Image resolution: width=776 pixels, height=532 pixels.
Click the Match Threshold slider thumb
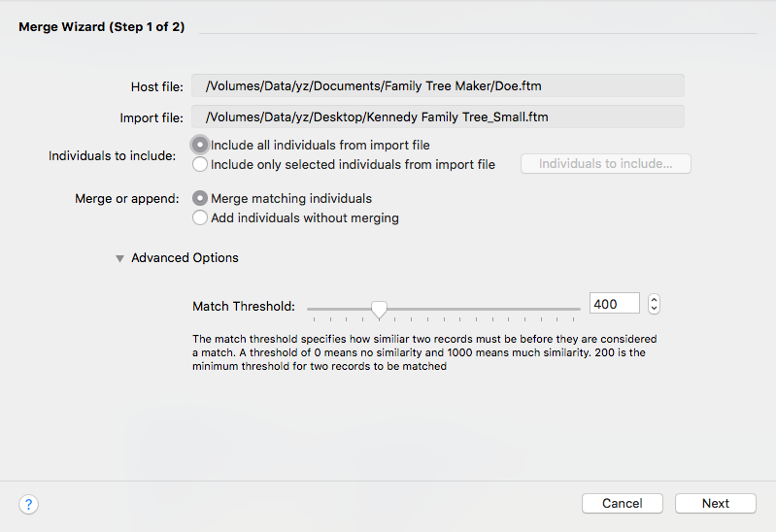click(379, 310)
